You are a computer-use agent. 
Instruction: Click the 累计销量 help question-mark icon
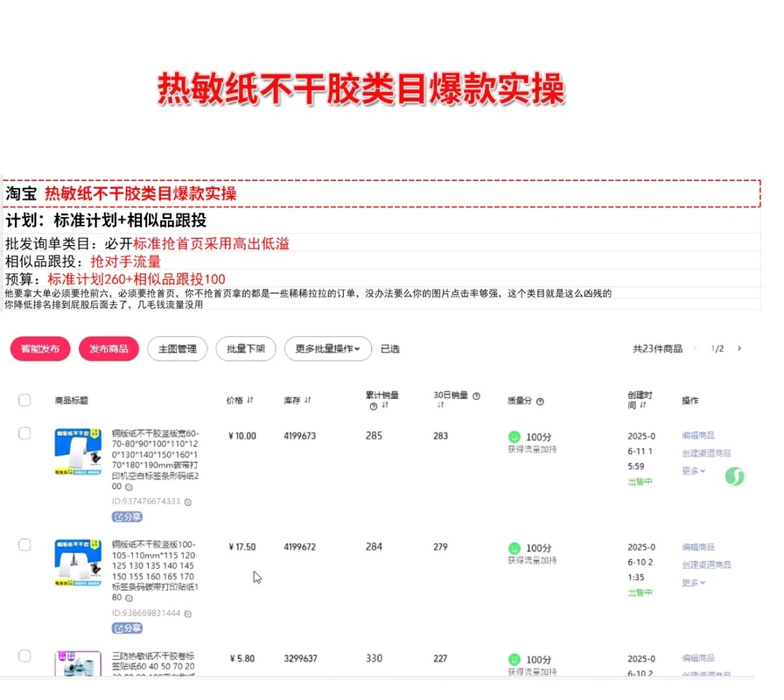[x=374, y=406]
